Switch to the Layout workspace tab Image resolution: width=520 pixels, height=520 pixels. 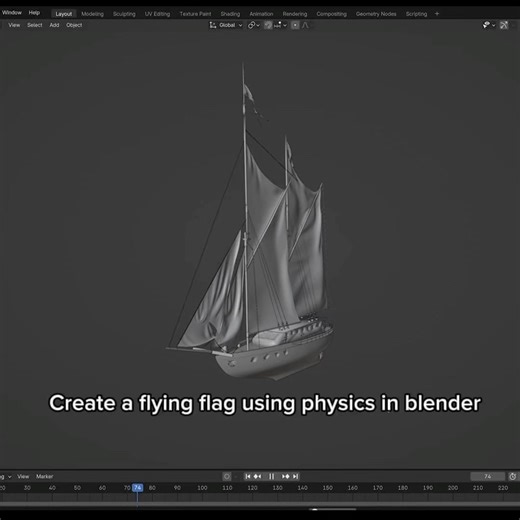tap(63, 14)
